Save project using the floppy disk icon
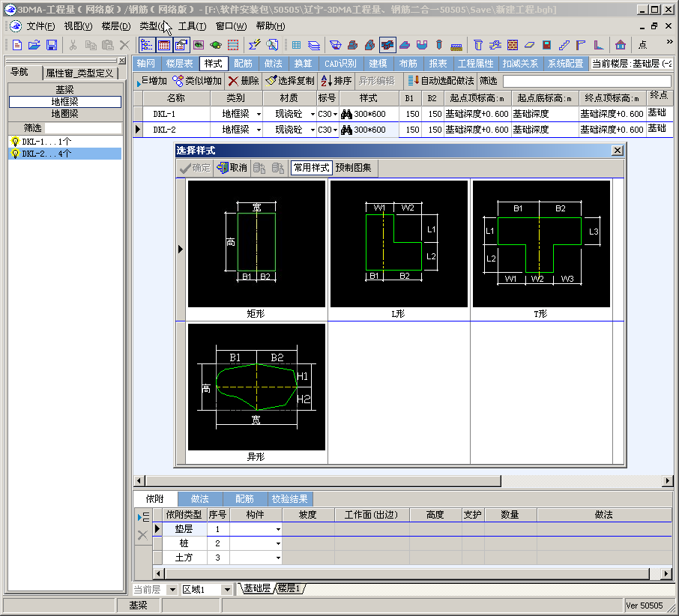 coord(52,45)
